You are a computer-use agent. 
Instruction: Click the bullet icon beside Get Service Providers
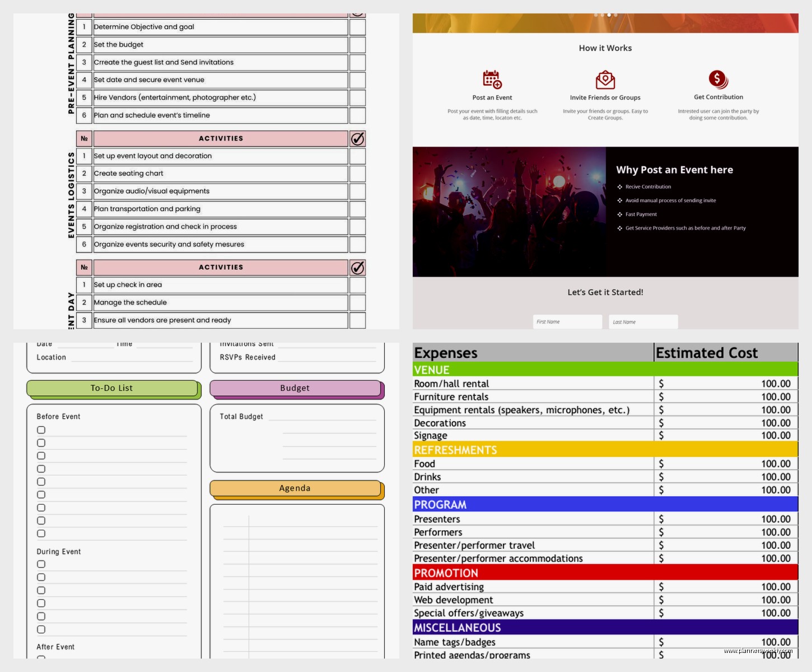pos(619,228)
